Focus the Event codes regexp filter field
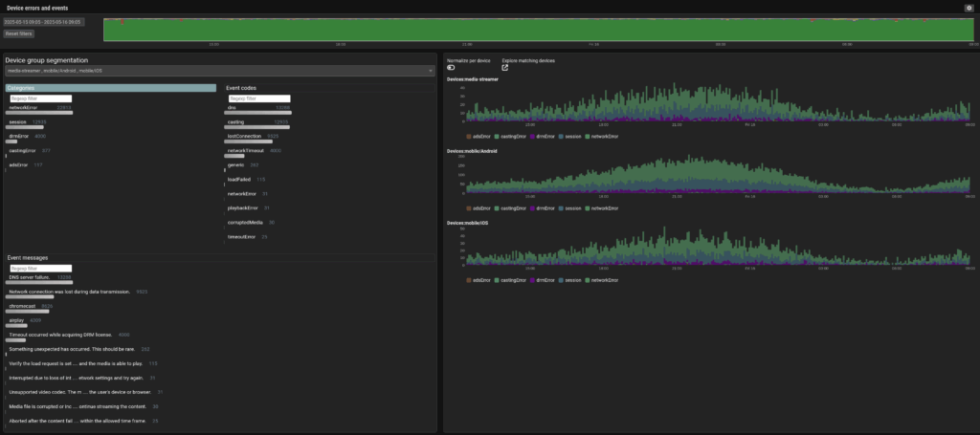Viewport: 980px width, 435px height. [258, 98]
